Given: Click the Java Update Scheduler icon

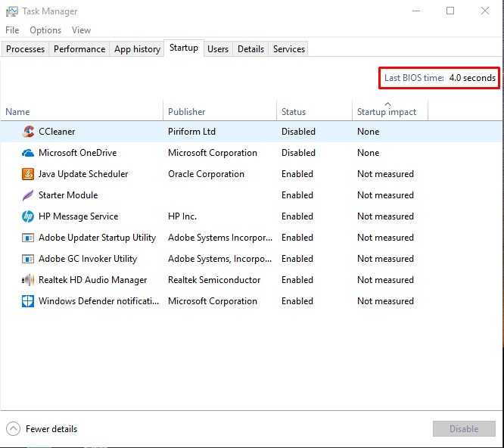Looking at the screenshot, I should (28, 174).
